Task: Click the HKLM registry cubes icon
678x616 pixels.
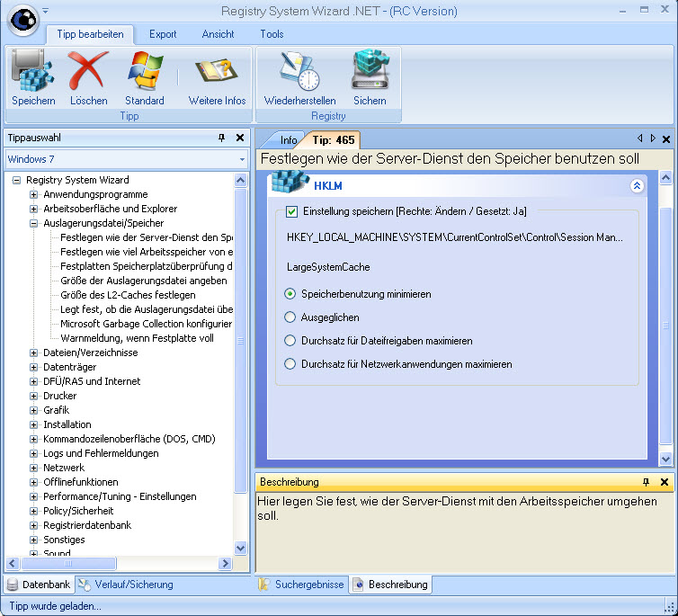Action: click(290, 182)
